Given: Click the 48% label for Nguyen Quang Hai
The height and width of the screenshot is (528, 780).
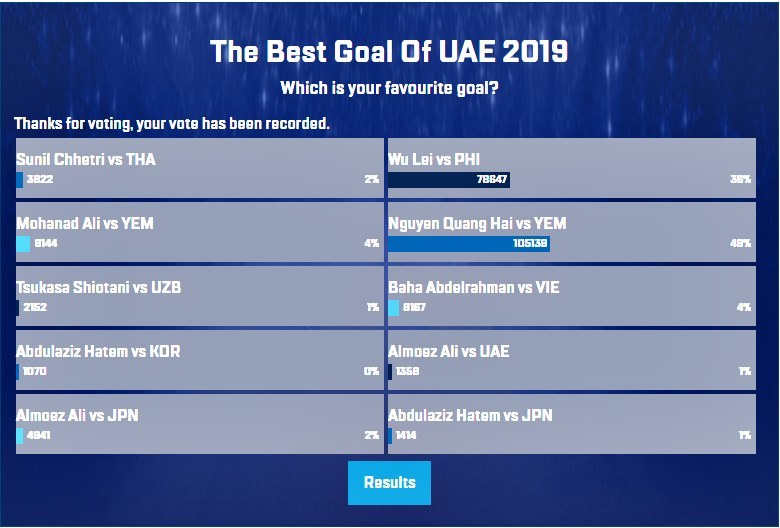Looking at the screenshot, I should coord(741,244).
